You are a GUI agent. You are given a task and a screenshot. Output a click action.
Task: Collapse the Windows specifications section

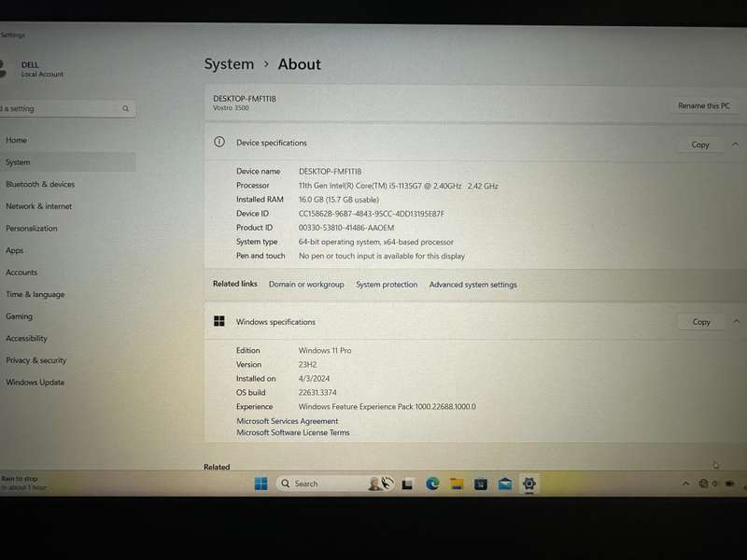pyautogui.click(x=737, y=322)
